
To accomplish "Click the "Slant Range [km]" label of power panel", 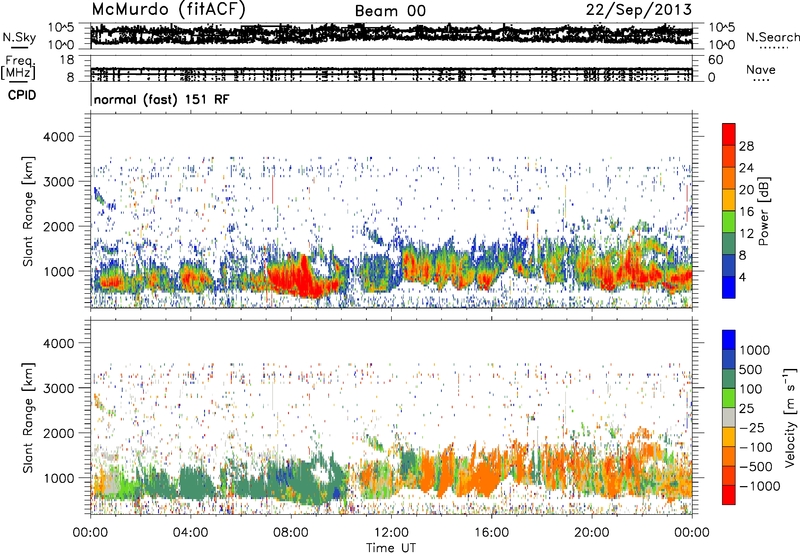I will pyautogui.click(x=28, y=211).
